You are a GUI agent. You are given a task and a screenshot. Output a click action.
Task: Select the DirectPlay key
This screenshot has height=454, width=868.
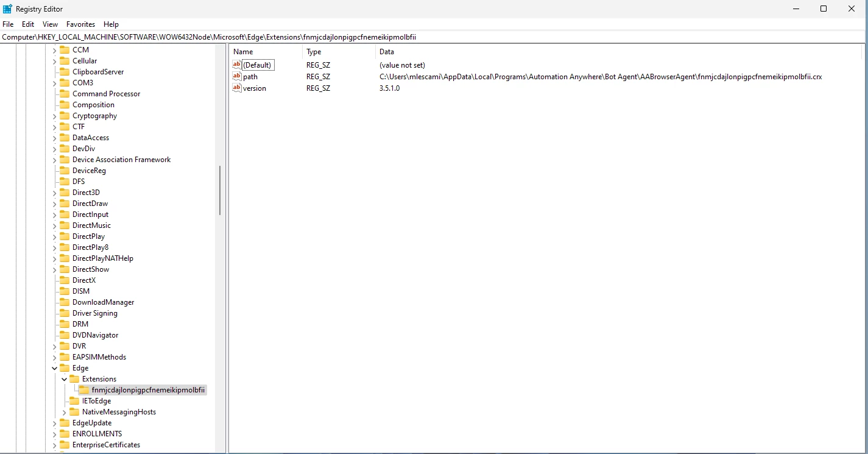point(88,236)
